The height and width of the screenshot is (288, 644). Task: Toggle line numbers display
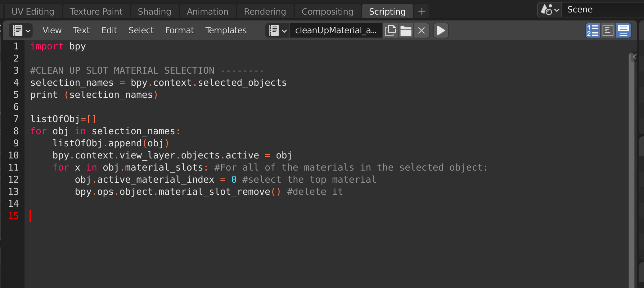click(593, 30)
